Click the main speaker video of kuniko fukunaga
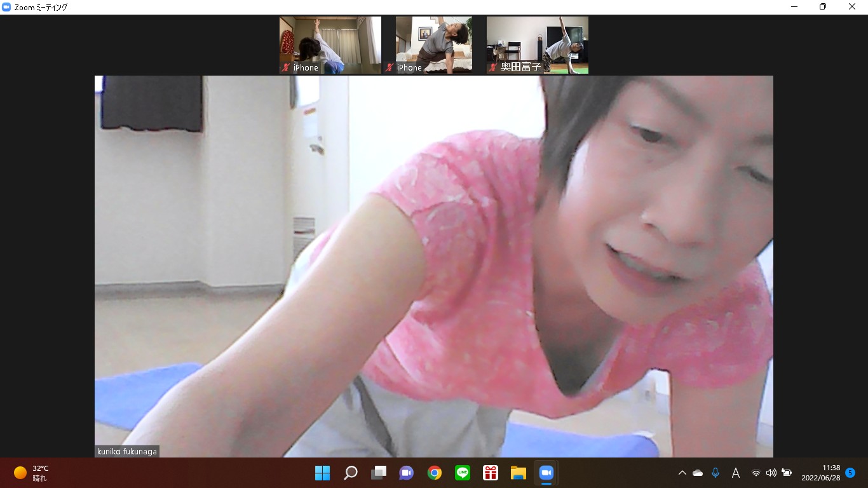 tap(434, 266)
